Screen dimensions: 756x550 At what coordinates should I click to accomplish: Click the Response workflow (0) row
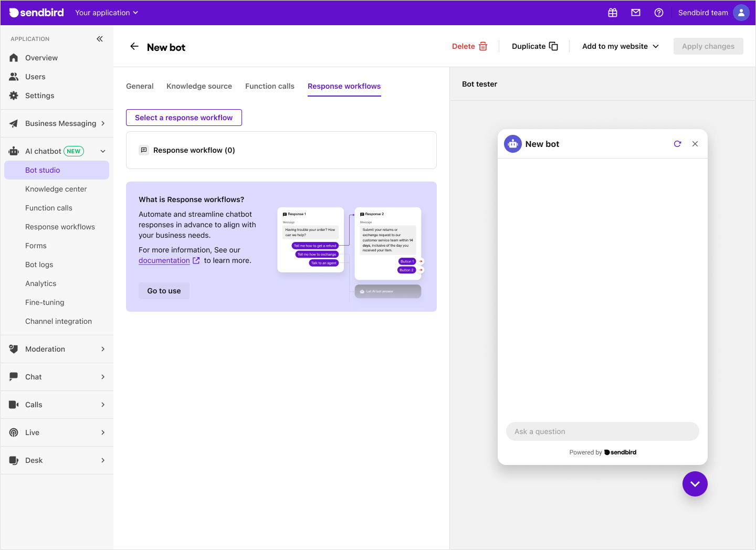pos(281,150)
